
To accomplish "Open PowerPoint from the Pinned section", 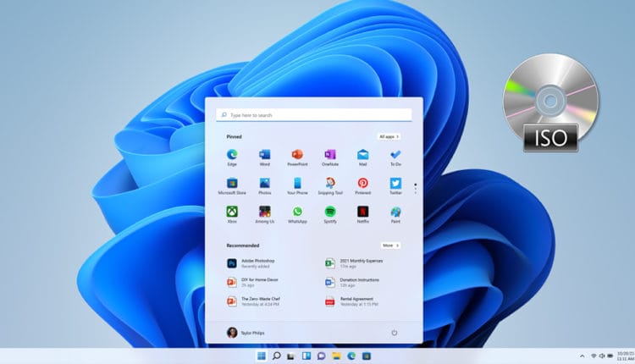I will tap(296, 155).
